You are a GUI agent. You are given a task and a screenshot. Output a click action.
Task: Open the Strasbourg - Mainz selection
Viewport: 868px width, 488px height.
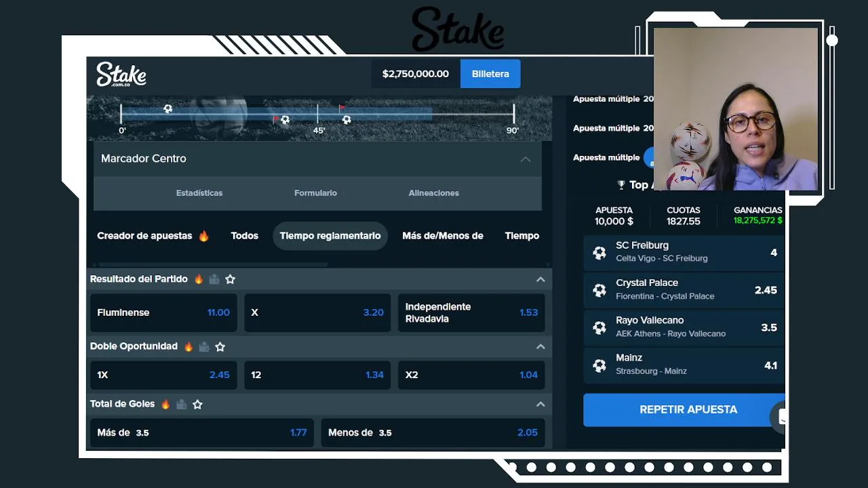(684, 365)
